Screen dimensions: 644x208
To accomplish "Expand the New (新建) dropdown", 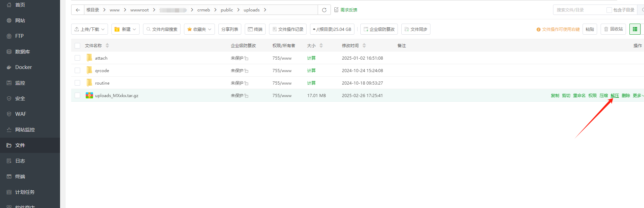I will tap(125, 29).
